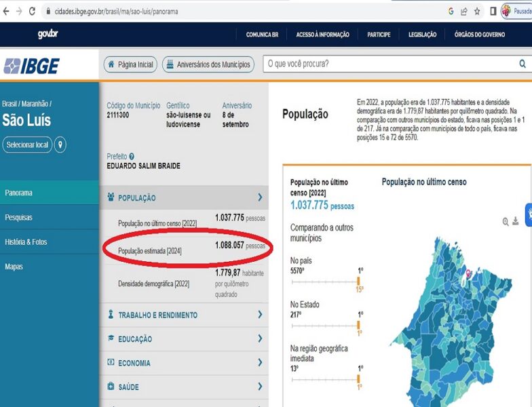The height and width of the screenshot is (407, 532).
Task: Click 'População estimada [2024]' row label
Action: pyautogui.click(x=149, y=251)
